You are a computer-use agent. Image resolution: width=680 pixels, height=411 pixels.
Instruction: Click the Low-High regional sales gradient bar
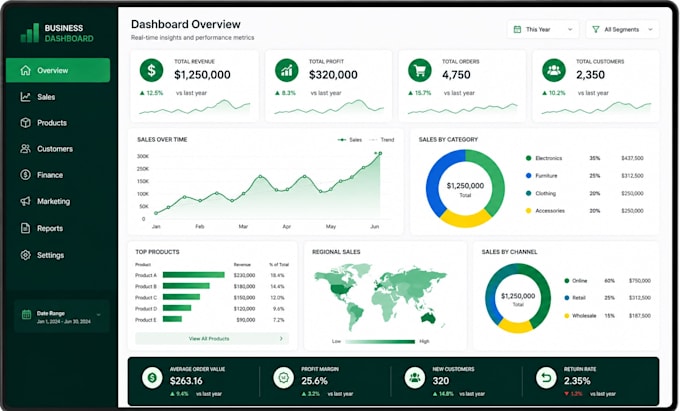(x=380, y=342)
